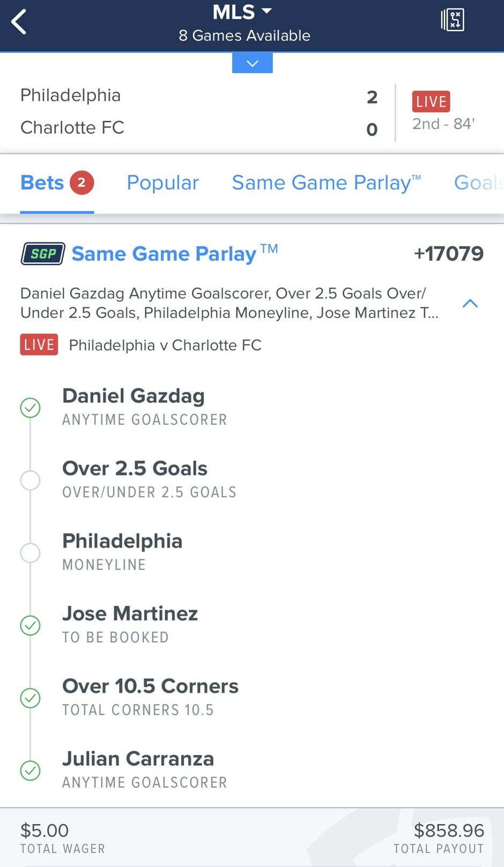Open the Same Game Parlay tab
Image resolution: width=504 pixels, height=867 pixels.
(326, 183)
